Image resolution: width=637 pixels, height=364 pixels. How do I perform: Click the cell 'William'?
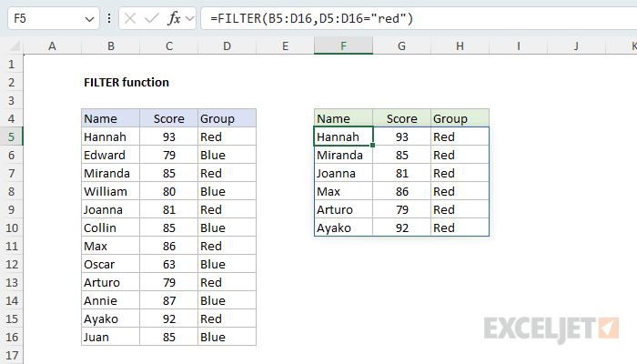(x=110, y=191)
